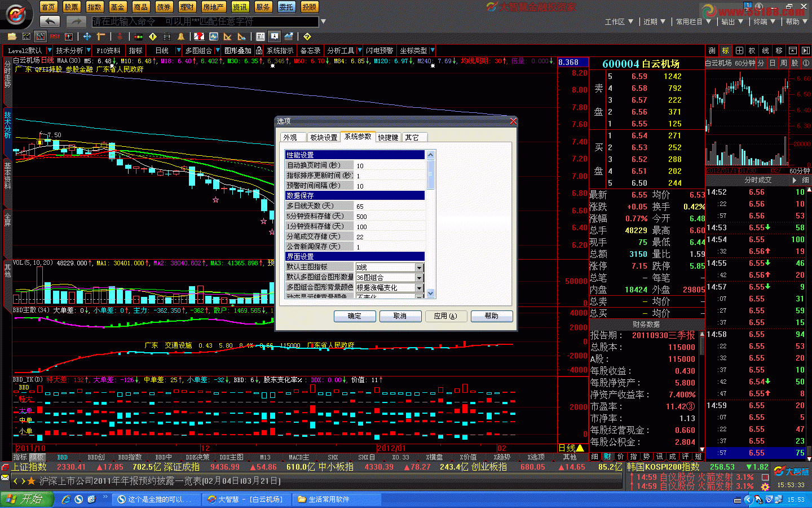Open Internet Explorer from quick launch
The height and width of the screenshot is (508, 812).
click(x=66, y=499)
